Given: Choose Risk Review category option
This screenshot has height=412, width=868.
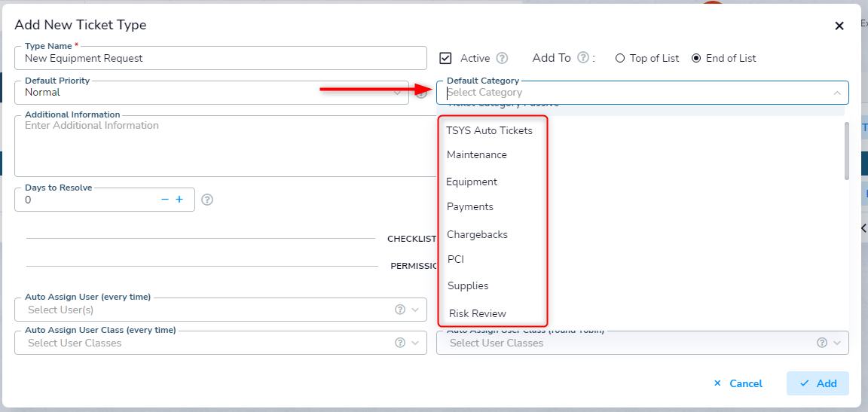Looking at the screenshot, I should [478, 313].
